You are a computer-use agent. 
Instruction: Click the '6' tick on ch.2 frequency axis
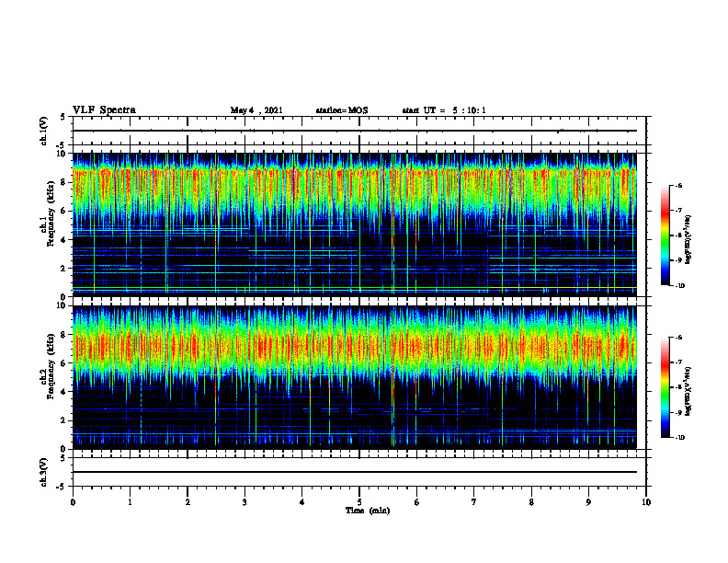63,363
